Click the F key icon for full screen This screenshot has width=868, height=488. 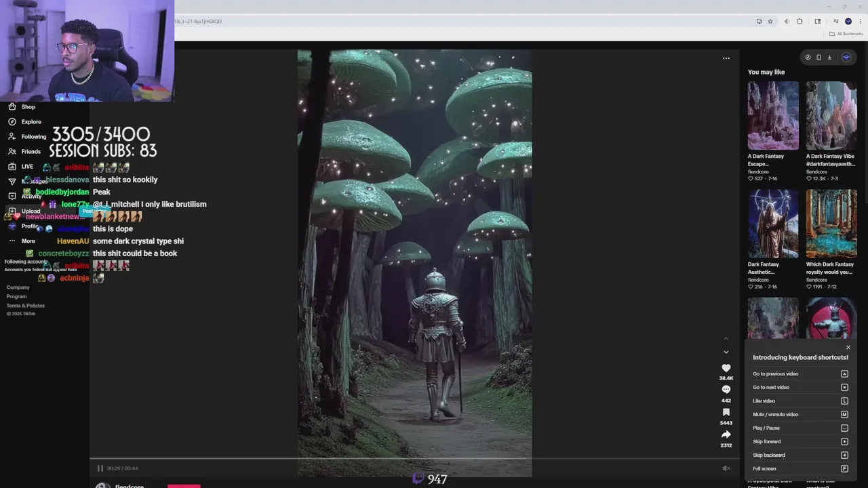844,468
